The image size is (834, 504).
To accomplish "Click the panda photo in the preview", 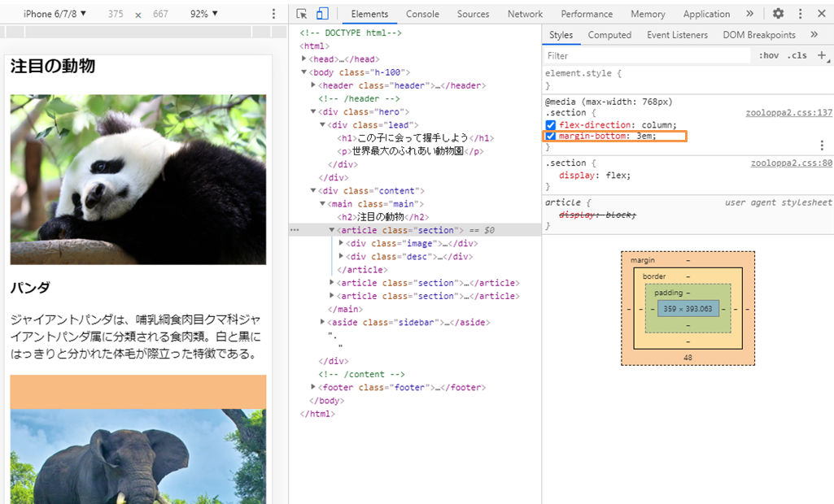I will (x=138, y=180).
